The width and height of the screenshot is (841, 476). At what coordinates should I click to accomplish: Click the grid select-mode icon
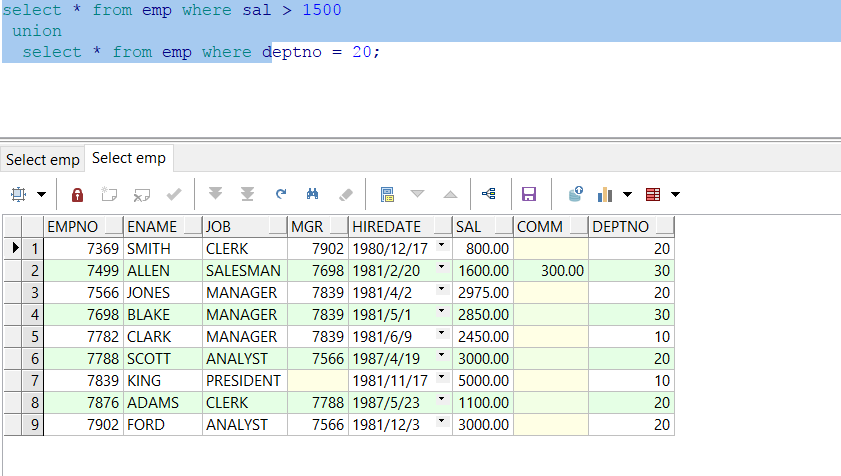19,194
